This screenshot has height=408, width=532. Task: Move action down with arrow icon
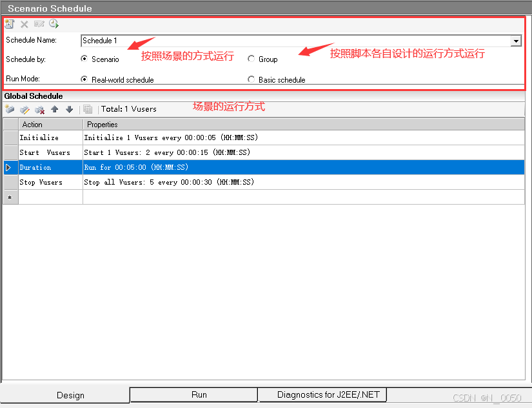(69, 109)
